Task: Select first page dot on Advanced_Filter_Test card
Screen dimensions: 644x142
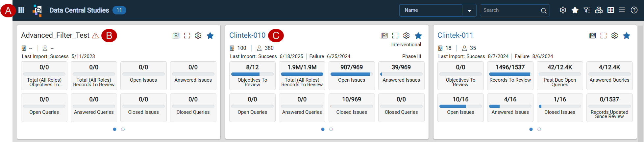Action: click(x=114, y=129)
